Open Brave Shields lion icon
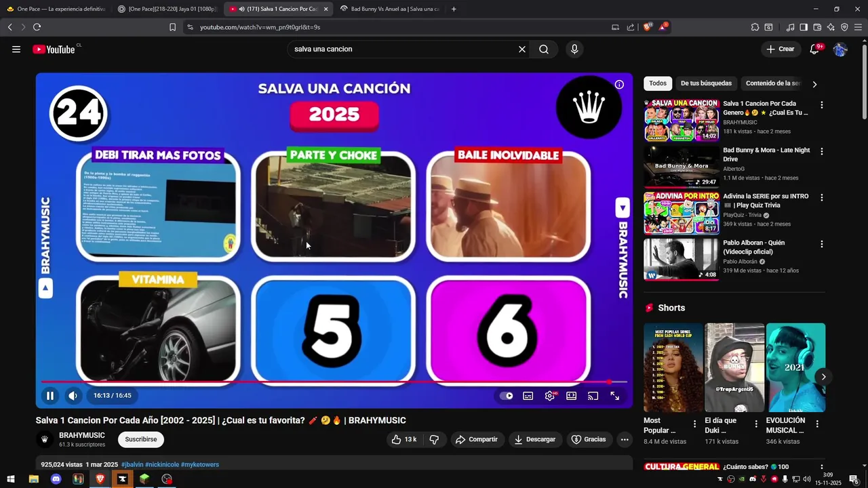Screen dimensions: 868x488 point(648,27)
